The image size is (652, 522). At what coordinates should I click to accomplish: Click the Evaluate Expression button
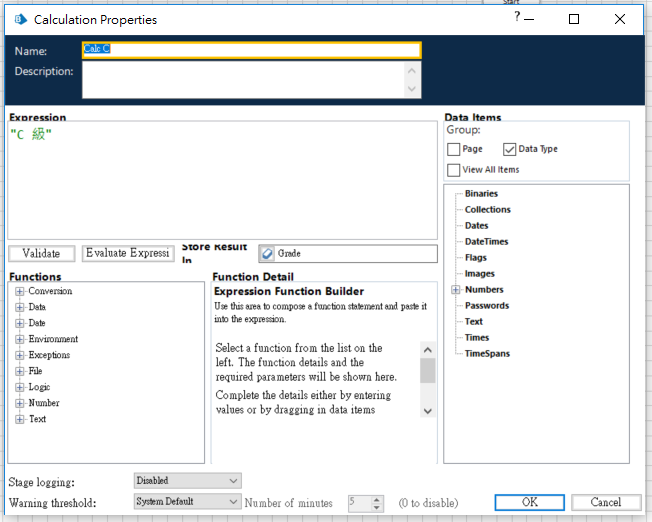(128, 253)
